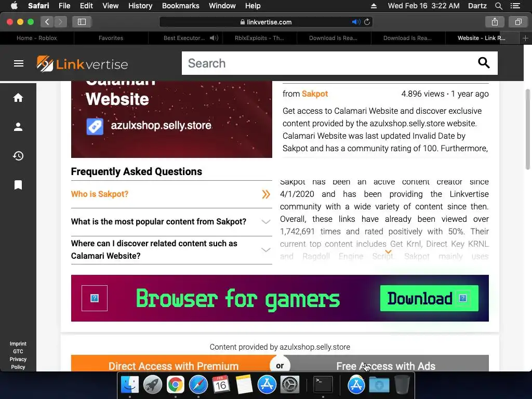The height and width of the screenshot is (399, 532).
Task: Switch to Home - Roblox tab
Action: click(37, 38)
